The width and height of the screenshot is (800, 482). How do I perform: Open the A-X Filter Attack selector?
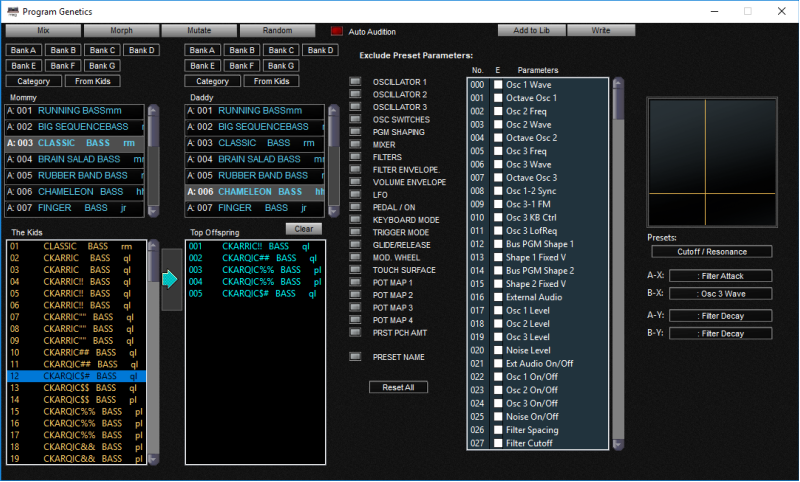(x=720, y=276)
